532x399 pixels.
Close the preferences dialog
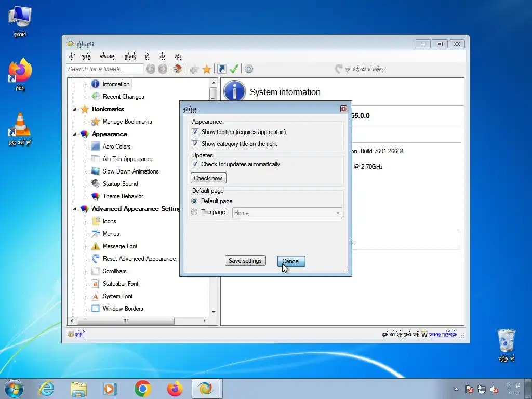click(343, 109)
